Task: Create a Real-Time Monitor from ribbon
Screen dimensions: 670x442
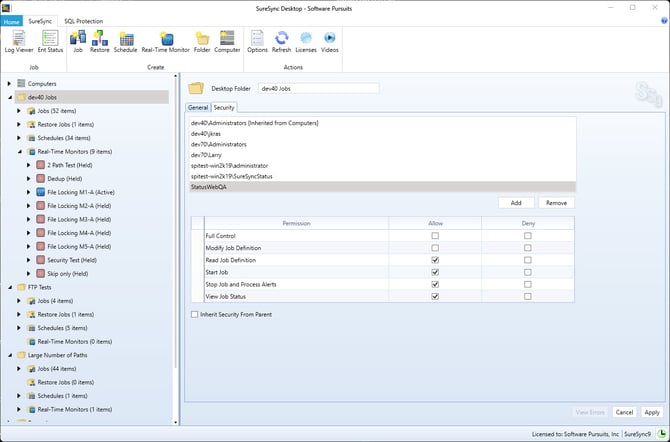Action: [x=166, y=42]
